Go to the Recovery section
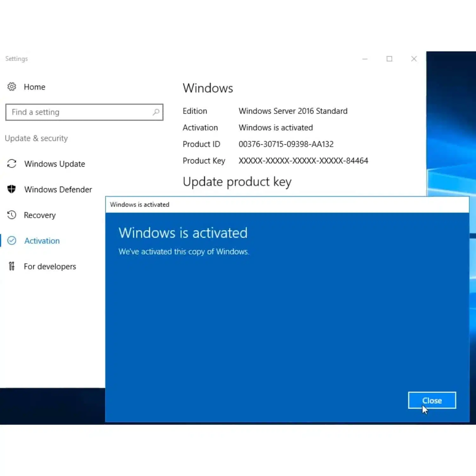The width and height of the screenshot is (476, 476). [x=40, y=215]
